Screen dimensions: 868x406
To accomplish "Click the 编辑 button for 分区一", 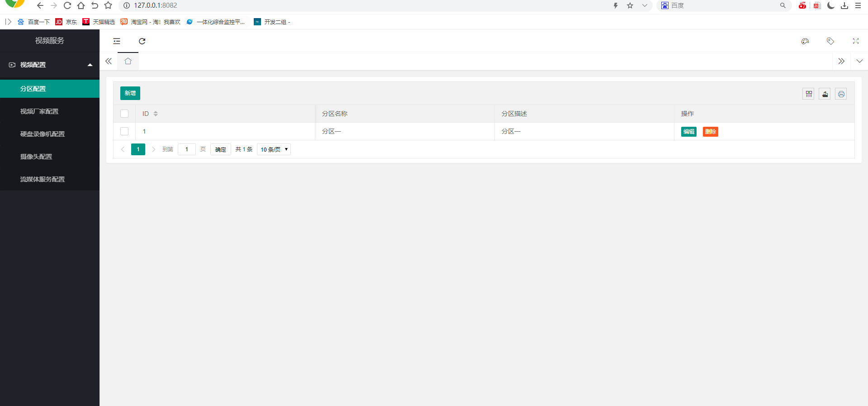I will point(689,132).
